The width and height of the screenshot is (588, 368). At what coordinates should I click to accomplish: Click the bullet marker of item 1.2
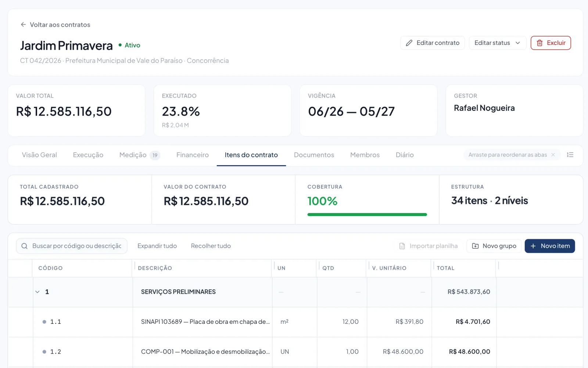(44, 352)
